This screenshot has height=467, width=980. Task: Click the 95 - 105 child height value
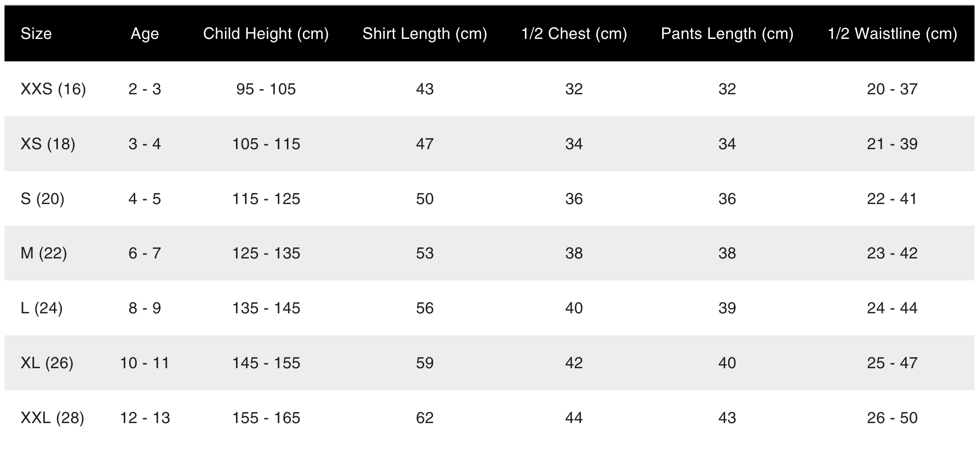pyautogui.click(x=266, y=89)
